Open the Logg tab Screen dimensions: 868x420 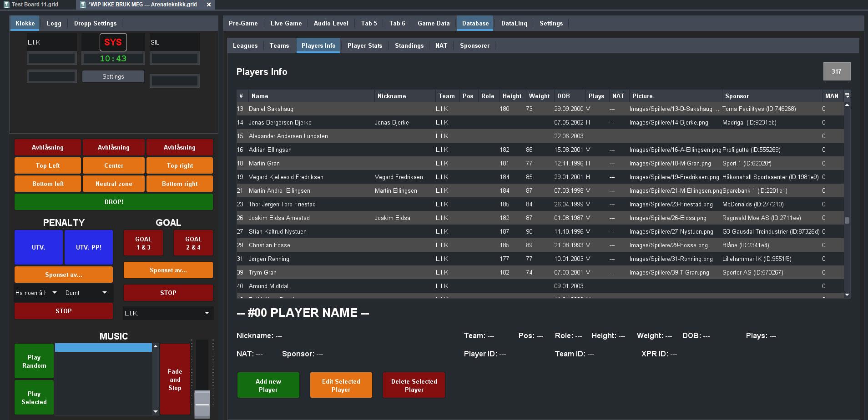tap(54, 23)
